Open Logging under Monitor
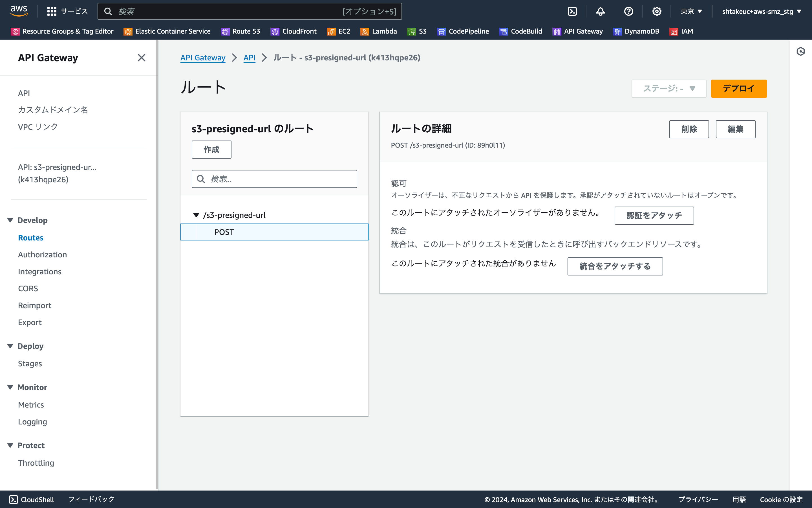The width and height of the screenshot is (812, 508). pos(32,422)
